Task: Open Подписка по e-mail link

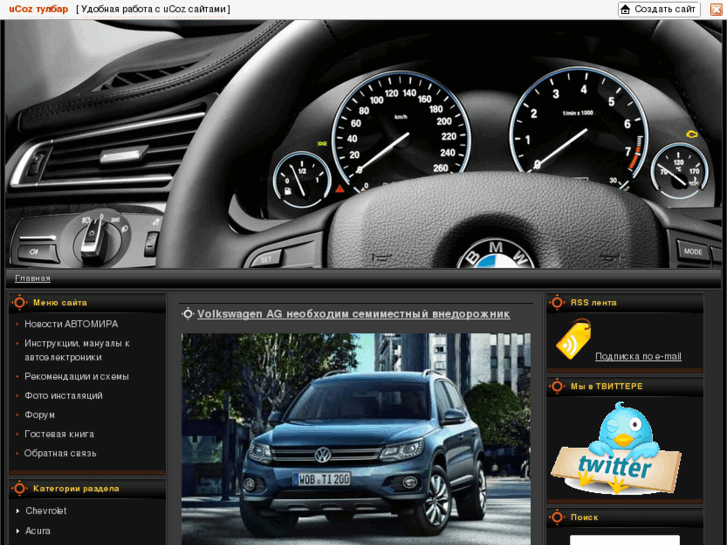Action: tap(638, 356)
